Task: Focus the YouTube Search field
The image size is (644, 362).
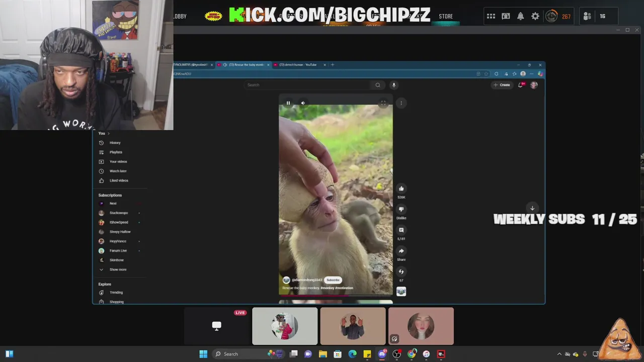Action: point(308,85)
